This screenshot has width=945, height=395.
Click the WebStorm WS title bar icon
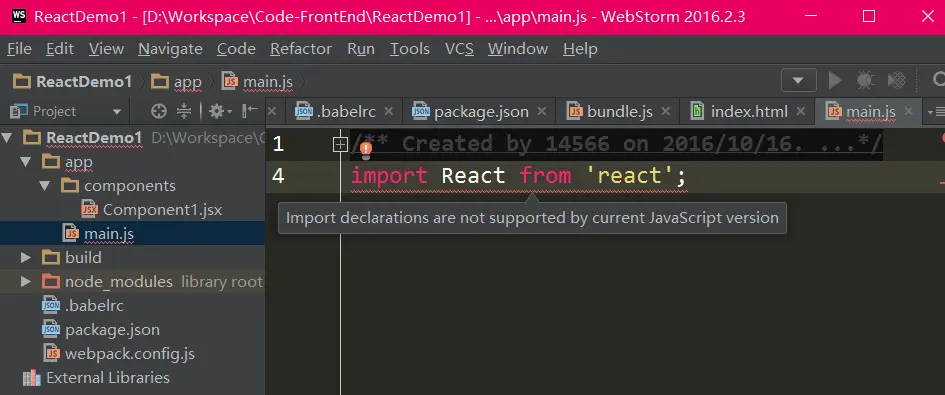click(x=19, y=16)
